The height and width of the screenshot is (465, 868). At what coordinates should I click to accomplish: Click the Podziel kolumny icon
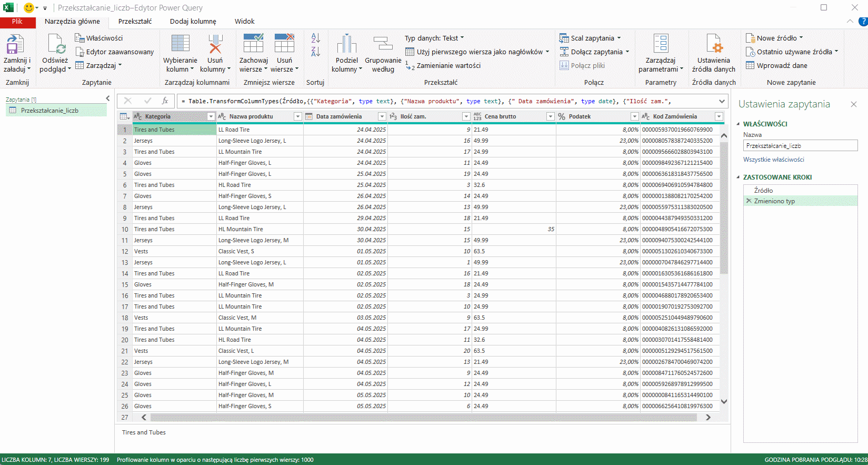pyautogui.click(x=346, y=44)
